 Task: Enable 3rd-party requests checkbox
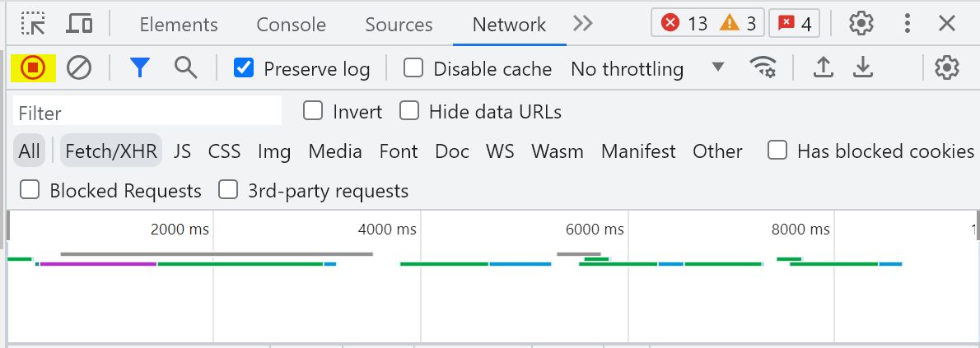coord(227,189)
